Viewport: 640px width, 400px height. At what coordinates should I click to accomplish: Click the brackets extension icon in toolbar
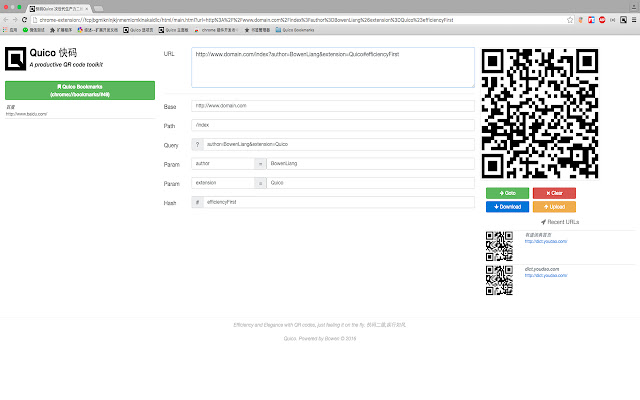(613, 20)
